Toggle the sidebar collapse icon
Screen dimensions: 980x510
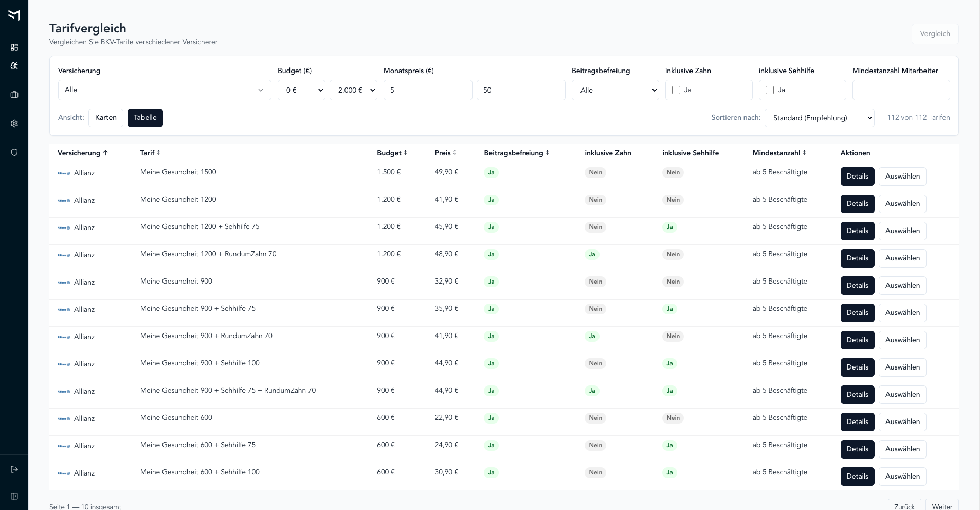point(14,496)
